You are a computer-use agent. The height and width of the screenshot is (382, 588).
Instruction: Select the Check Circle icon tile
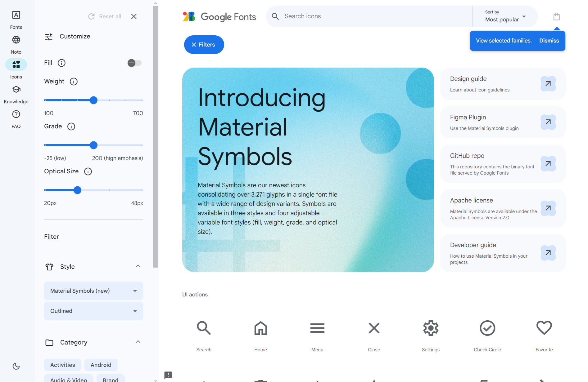point(487,336)
